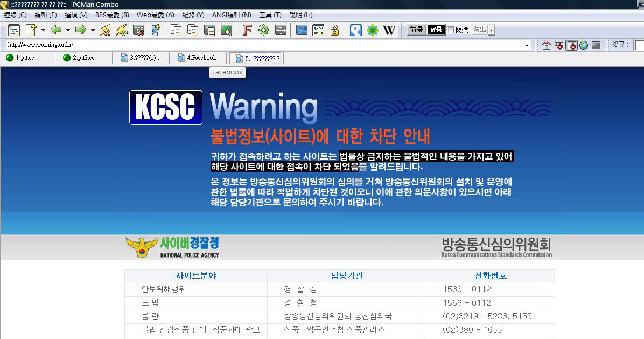Open the back history dropdown arrow
644x339 pixels.
(68, 30)
